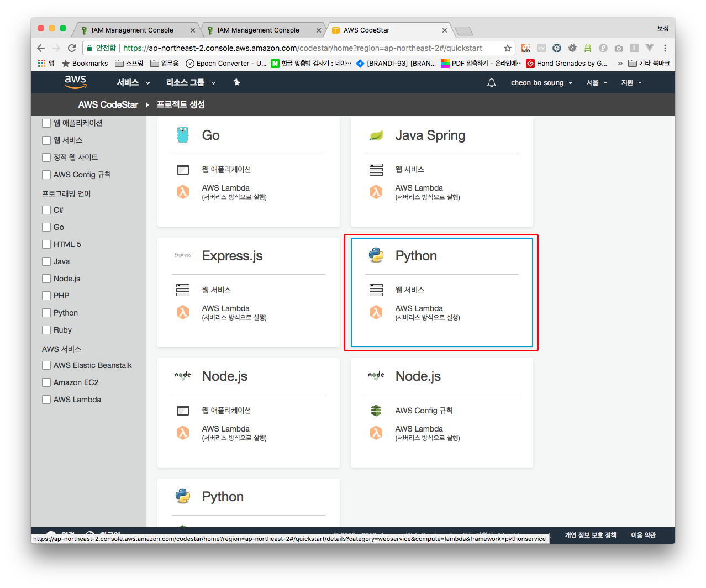Bookmark this page with the star icon

507,48
